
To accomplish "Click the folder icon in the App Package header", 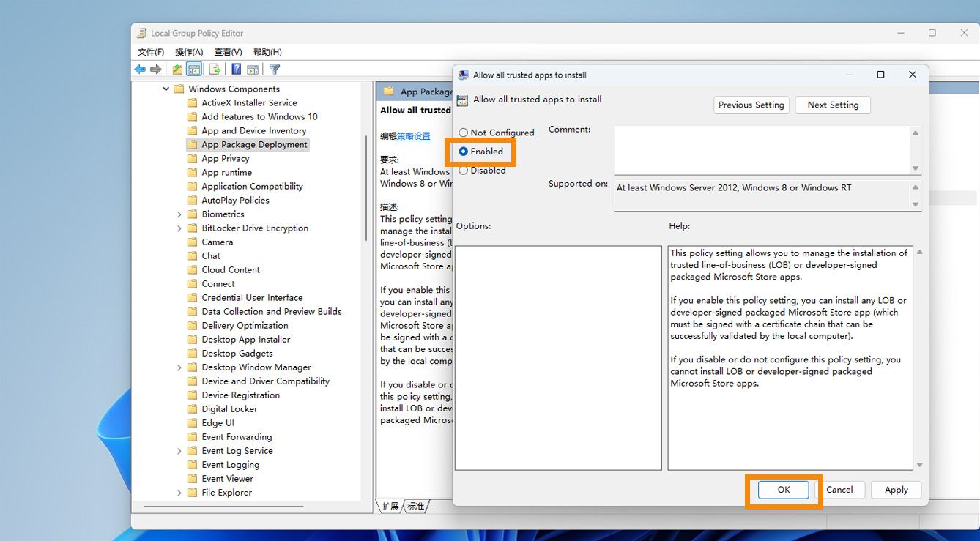I will tap(388, 92).
